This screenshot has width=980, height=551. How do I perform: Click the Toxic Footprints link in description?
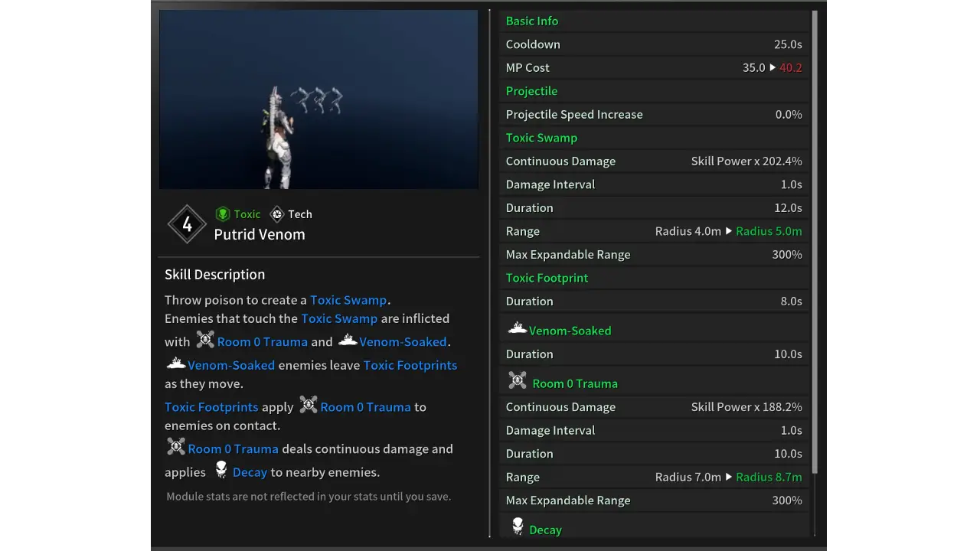click(410, 365)
